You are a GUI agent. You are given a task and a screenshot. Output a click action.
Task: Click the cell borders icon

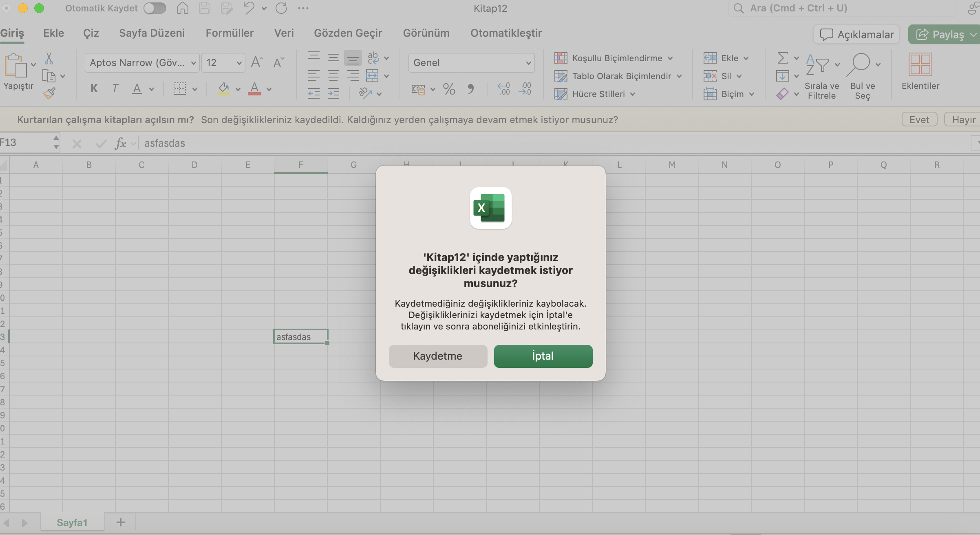click(x=179, y=88)
